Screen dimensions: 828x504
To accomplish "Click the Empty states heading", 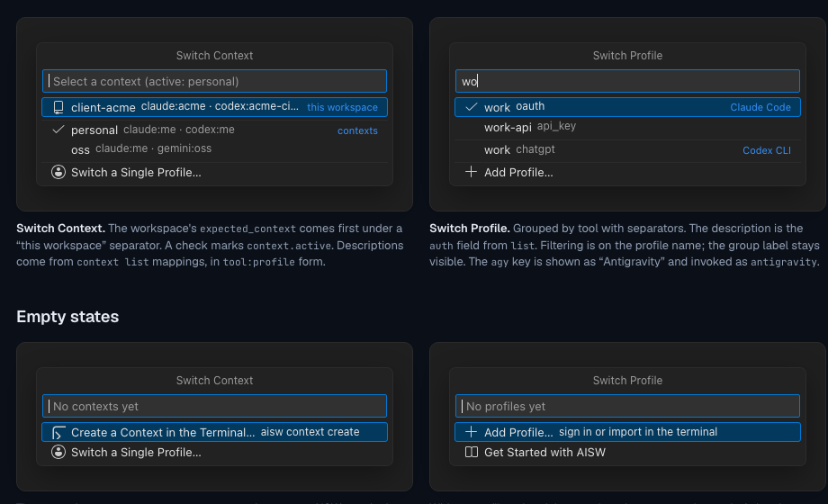I will [x=67, y=317].
